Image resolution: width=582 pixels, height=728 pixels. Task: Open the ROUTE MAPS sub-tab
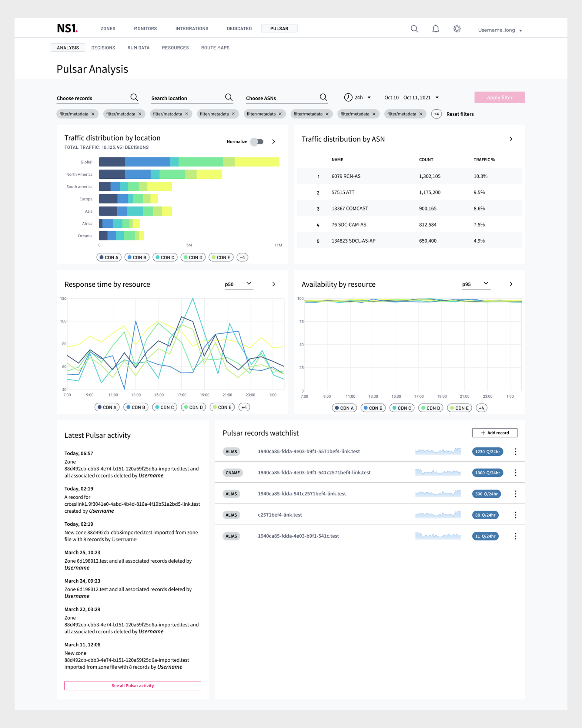(x=215, y=48)
